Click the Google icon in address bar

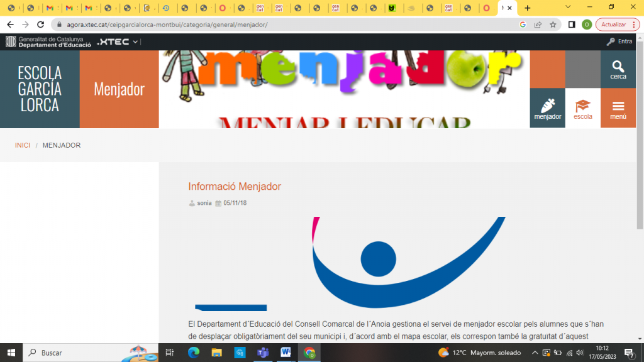coord(523,25)
